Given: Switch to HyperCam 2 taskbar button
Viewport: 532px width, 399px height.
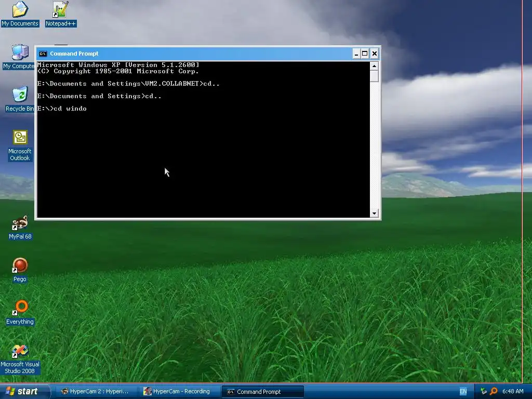Looking at the screenshot, I should coord(95,391).
